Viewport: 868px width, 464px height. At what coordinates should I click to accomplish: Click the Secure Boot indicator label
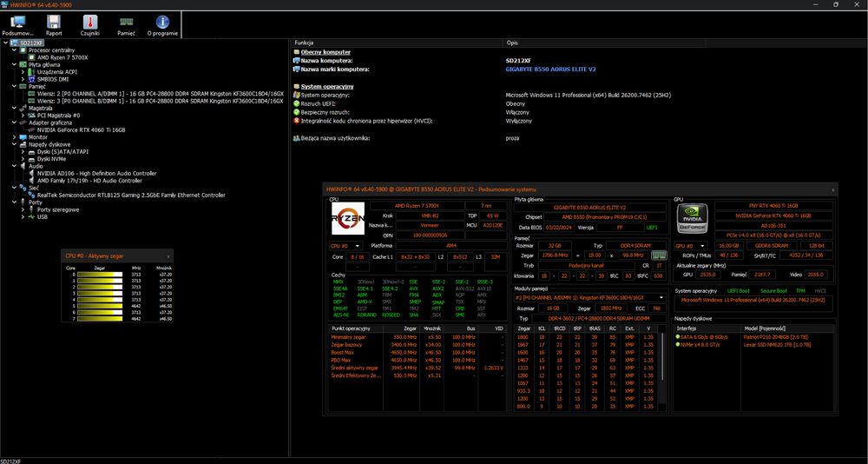click(x=773, y=290)
